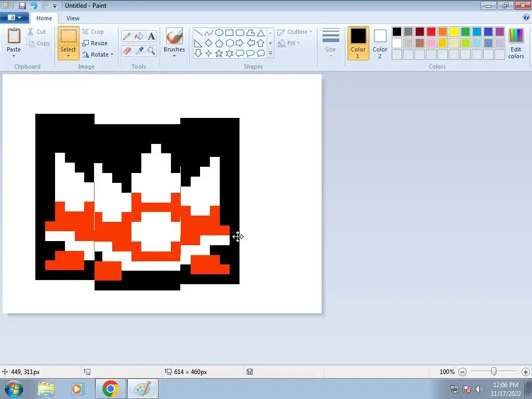Choose the Polygon shape
Screen dimensions: 532x399
click(x=250, y=33)
